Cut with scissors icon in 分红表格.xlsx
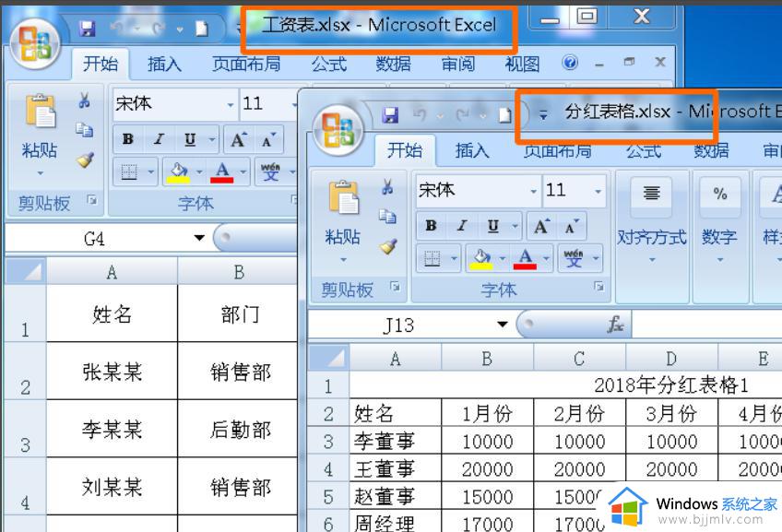The image size is (782, 532). tap(387, 187)
